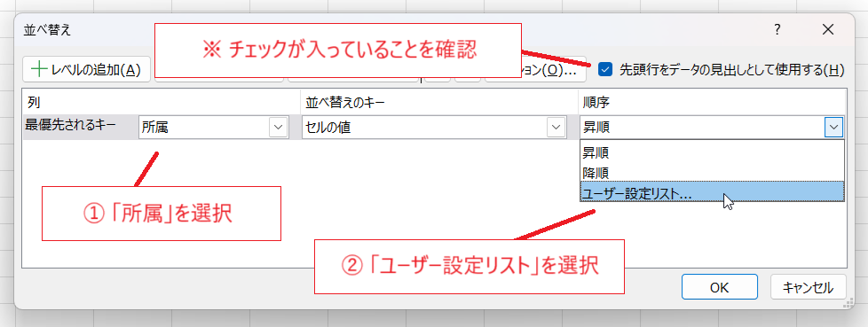The image size is (868, 327).
Task: Choose ユーザー設定リスト... option
Action: (x=712, y=191)
